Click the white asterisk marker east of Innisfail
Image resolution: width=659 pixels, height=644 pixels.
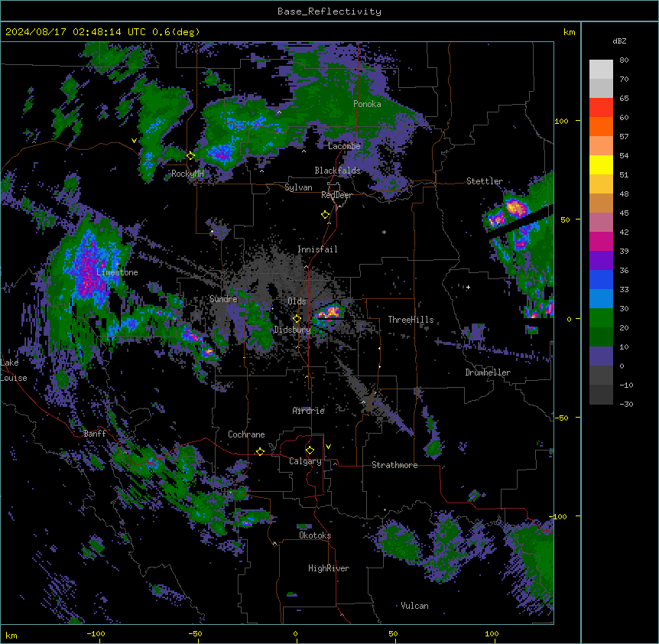[x=384, y=232]
